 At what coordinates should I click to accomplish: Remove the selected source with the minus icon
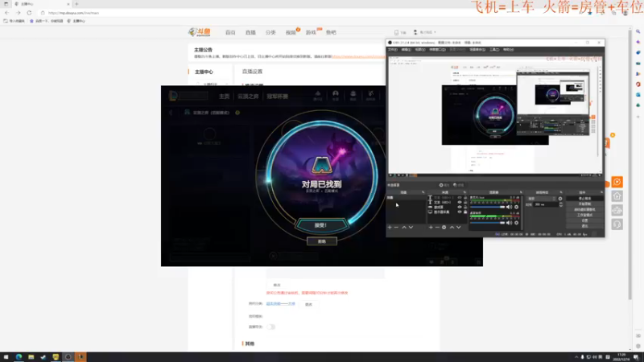(437, 228)
